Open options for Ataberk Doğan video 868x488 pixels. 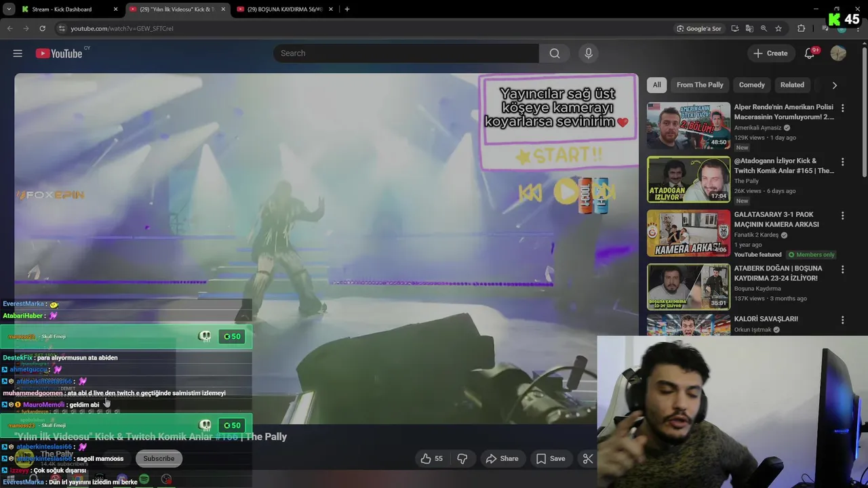pyautogui.click(x=843, y=269)
